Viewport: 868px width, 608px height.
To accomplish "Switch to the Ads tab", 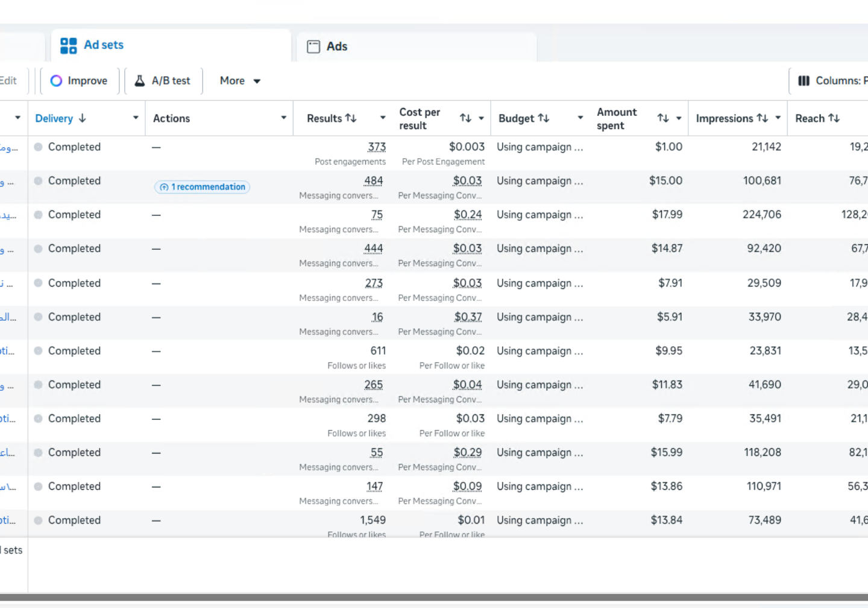I will coord(336,46).
